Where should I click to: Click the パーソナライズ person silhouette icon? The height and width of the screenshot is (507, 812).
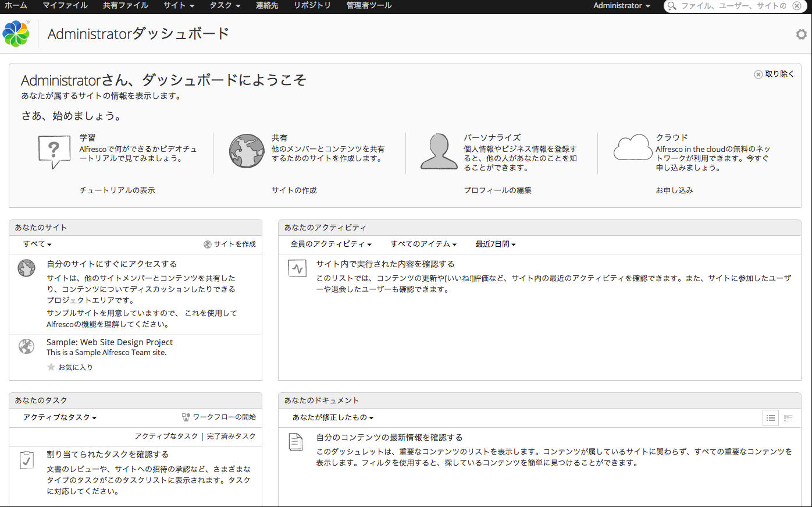click(439, 151)
